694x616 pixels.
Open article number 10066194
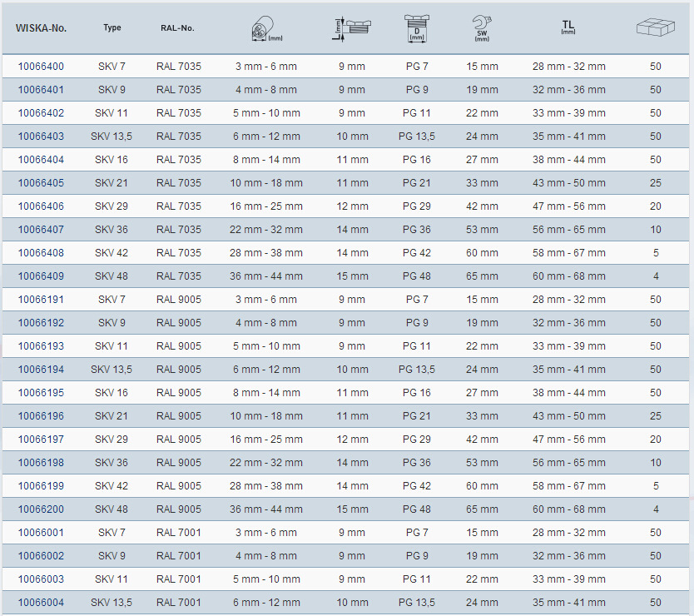click(41, 370)
